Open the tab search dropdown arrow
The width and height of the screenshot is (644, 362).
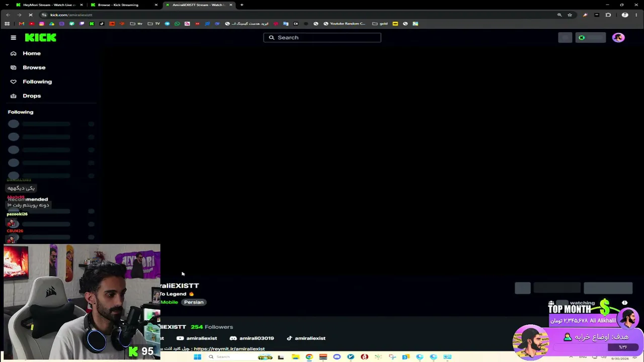pos(8,5)
